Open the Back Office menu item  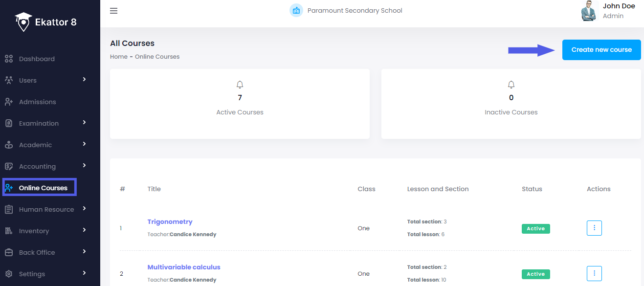point(37,252)
